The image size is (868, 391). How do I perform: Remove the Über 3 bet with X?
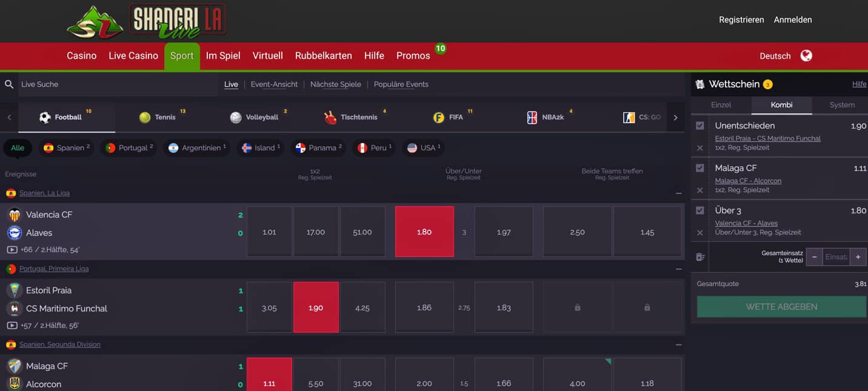[700, 233]
